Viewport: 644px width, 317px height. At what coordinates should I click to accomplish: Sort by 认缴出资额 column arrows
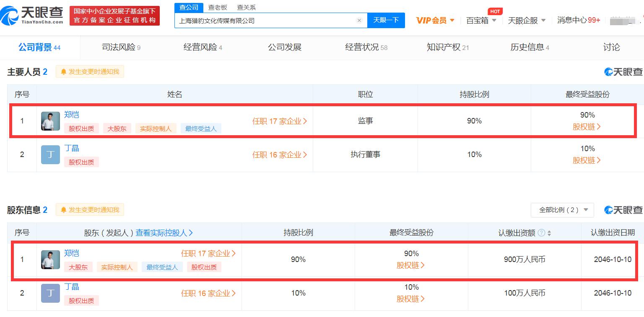point(549,233)
